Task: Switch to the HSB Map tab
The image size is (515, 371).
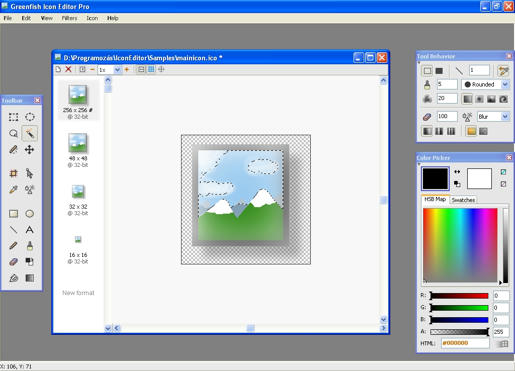Action: pos(435,199)
